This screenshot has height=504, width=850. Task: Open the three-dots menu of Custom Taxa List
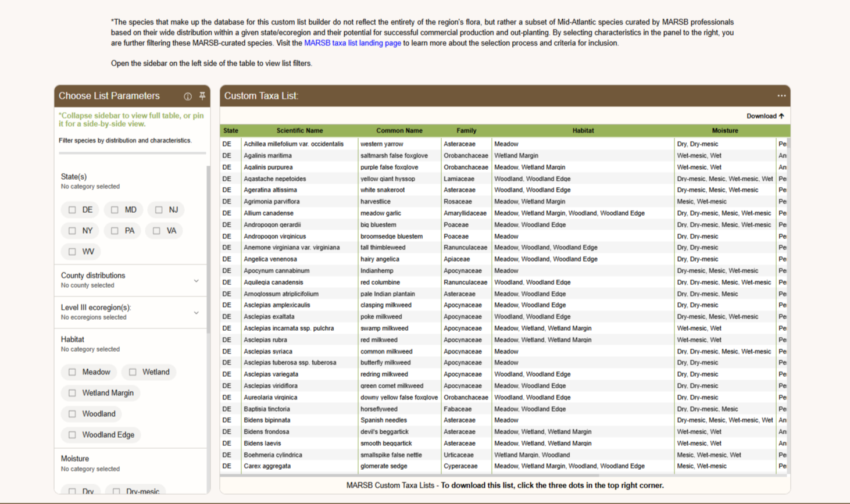[781, 96]
